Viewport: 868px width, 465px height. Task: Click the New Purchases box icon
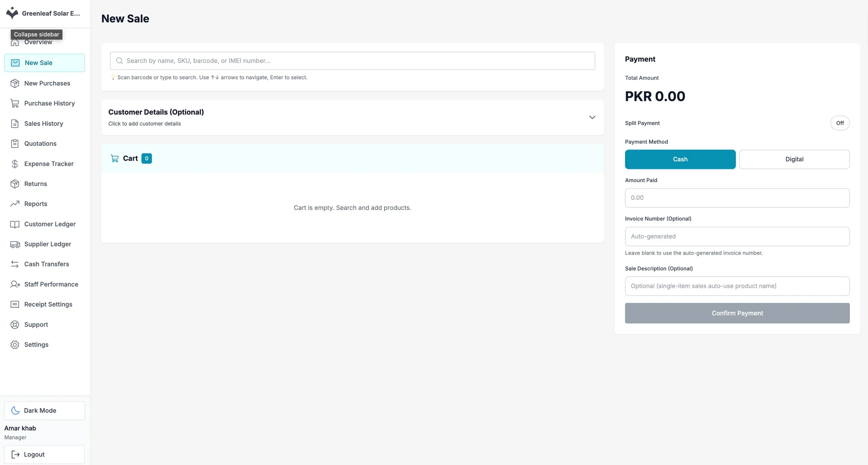click(15, 83)
